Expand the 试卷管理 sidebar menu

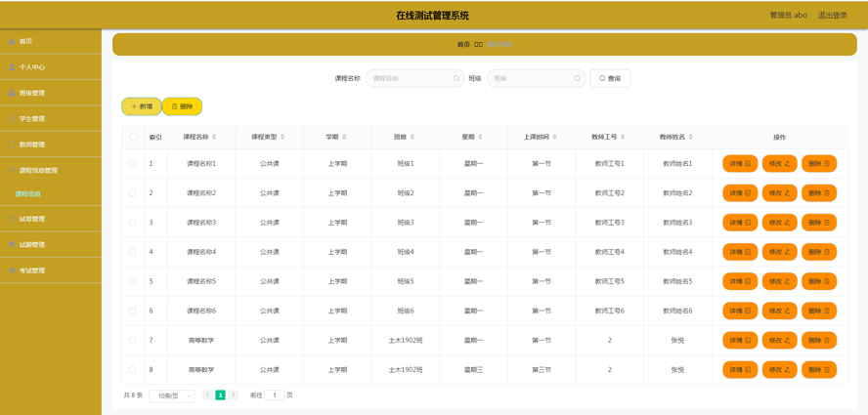pyautogui.click(x=50, y=219)
